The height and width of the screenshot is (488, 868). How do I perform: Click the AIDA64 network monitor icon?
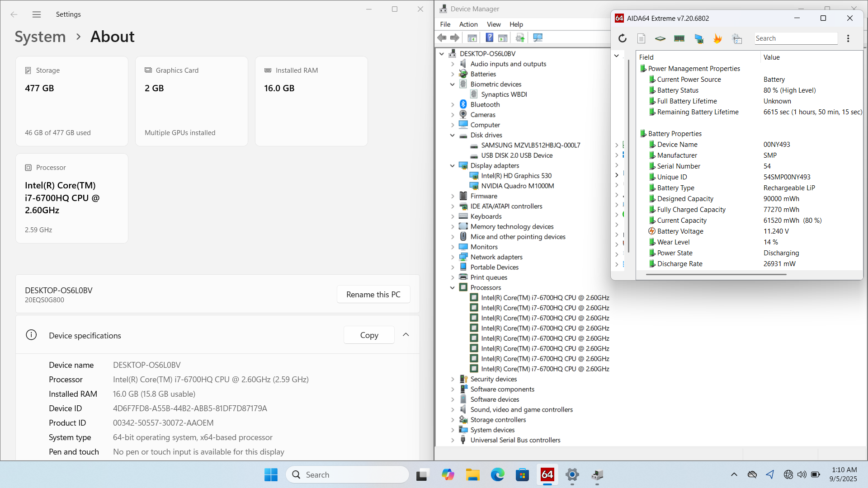point(698,38)
